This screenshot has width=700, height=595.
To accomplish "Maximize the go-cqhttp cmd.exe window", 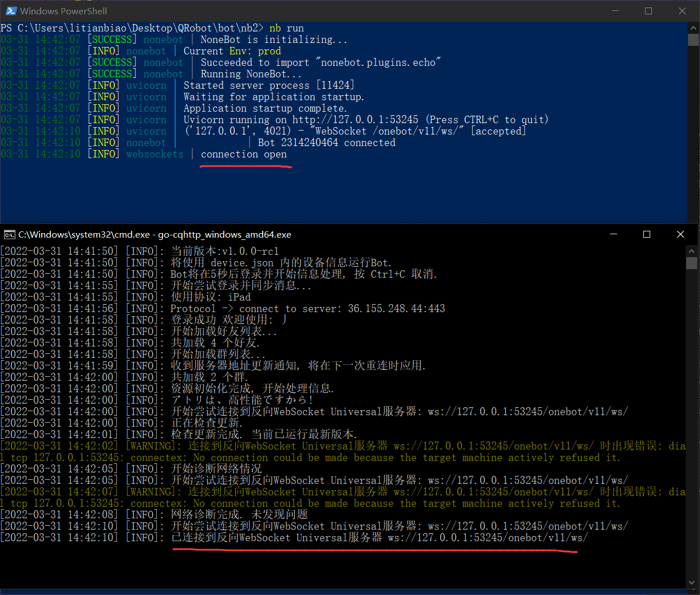I will pos(647,234).
